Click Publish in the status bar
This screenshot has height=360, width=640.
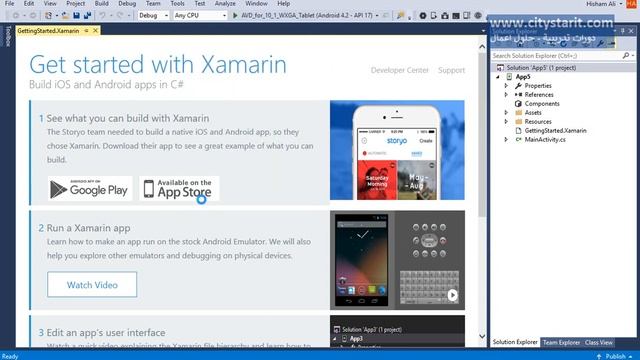pyautogui.click(x=616, y=356)
